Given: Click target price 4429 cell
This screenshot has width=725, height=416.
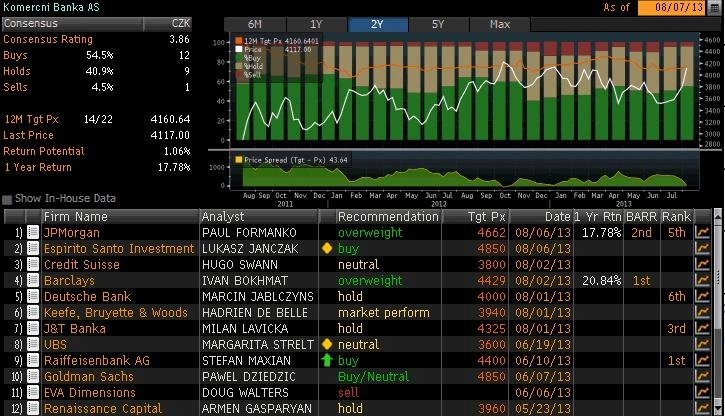Looking at the screenshot, I should 492,281.
